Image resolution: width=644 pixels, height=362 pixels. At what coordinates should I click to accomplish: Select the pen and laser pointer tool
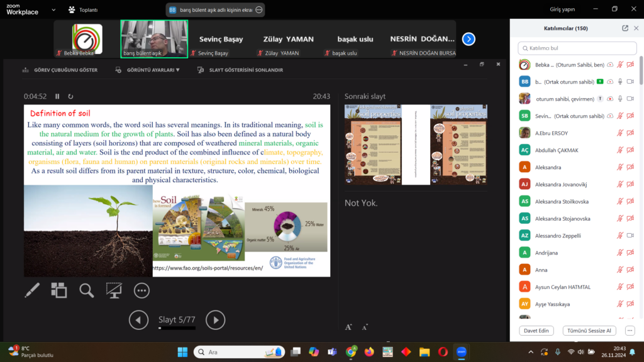[x=32, y=290]
